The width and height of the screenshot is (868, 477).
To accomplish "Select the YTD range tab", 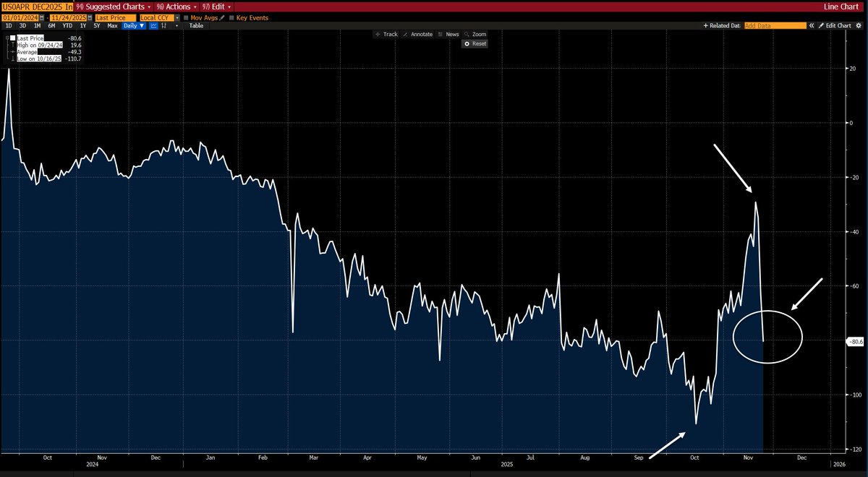I will pos(67,25).
